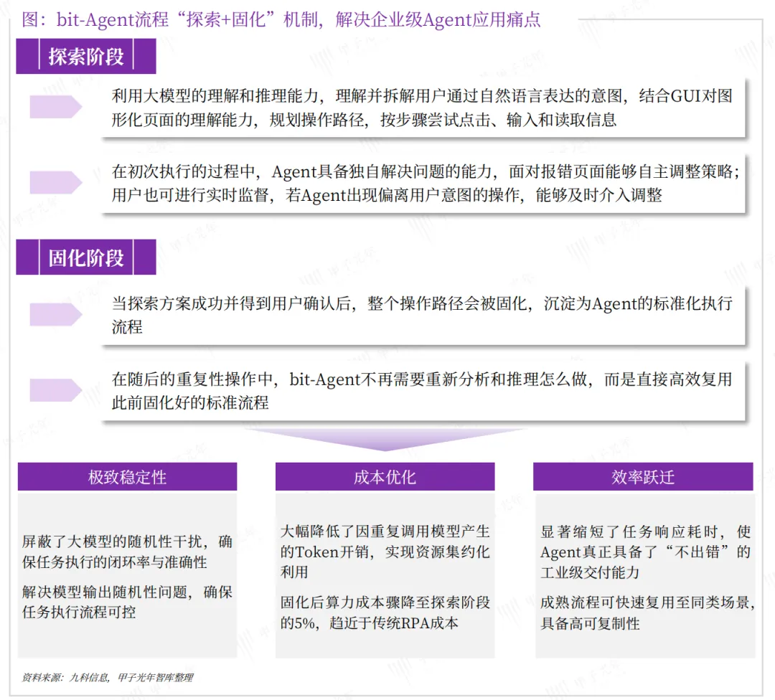Select the 成本优化 header

[385, 477]
